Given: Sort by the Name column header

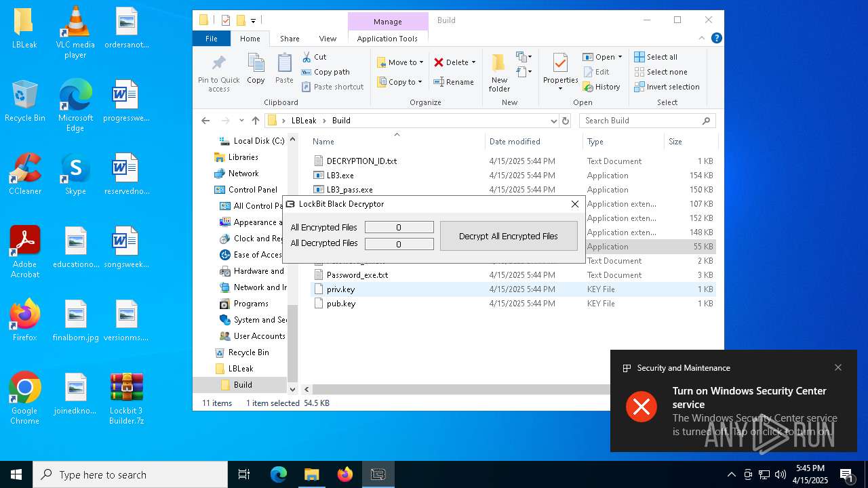Looking at the screenshot, I should [397, 142].
